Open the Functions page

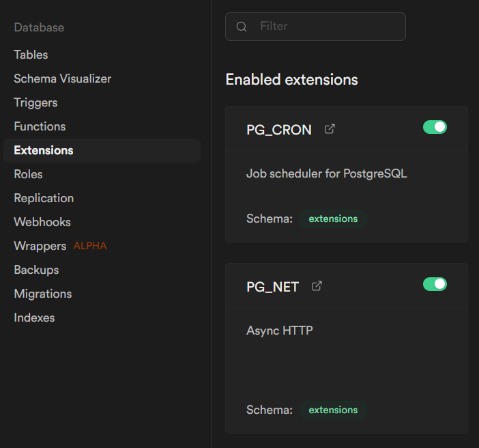pos(40,126)
